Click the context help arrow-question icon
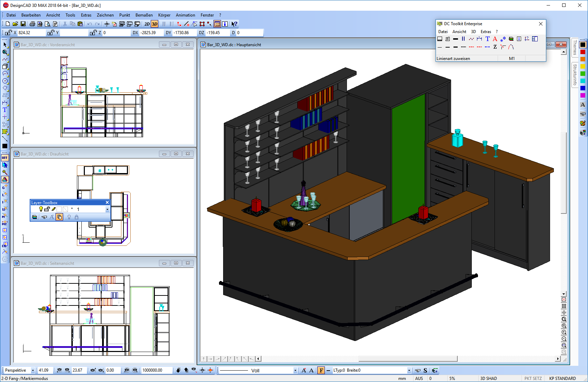The image size is (588, 382). [x=234, y=24]
